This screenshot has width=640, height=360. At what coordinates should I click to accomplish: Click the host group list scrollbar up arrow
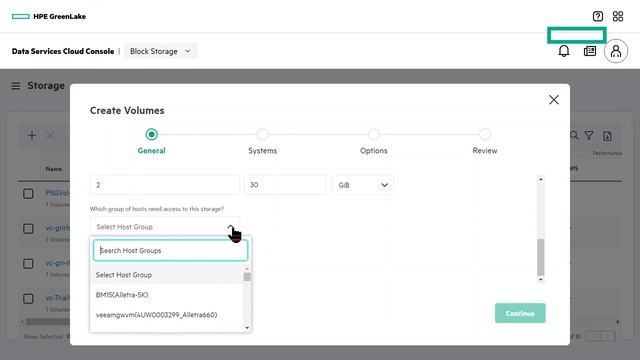click(x=247, y=269)
